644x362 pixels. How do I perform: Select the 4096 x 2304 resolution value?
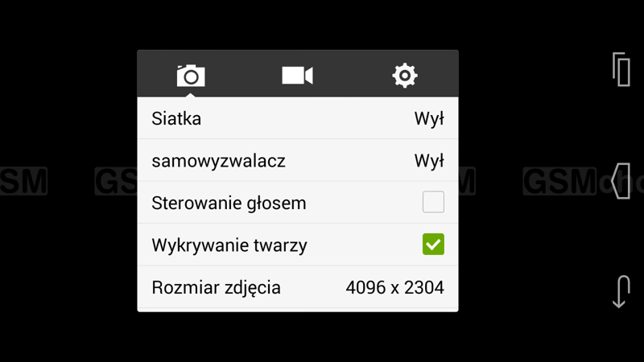pyautogui.click(x=394, y=287)
